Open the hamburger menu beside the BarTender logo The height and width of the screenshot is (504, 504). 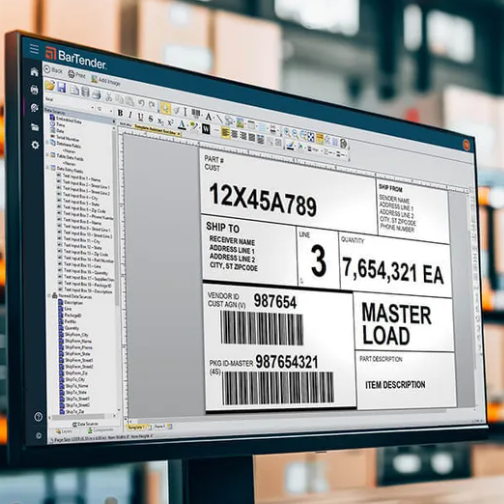click(34, 49)
